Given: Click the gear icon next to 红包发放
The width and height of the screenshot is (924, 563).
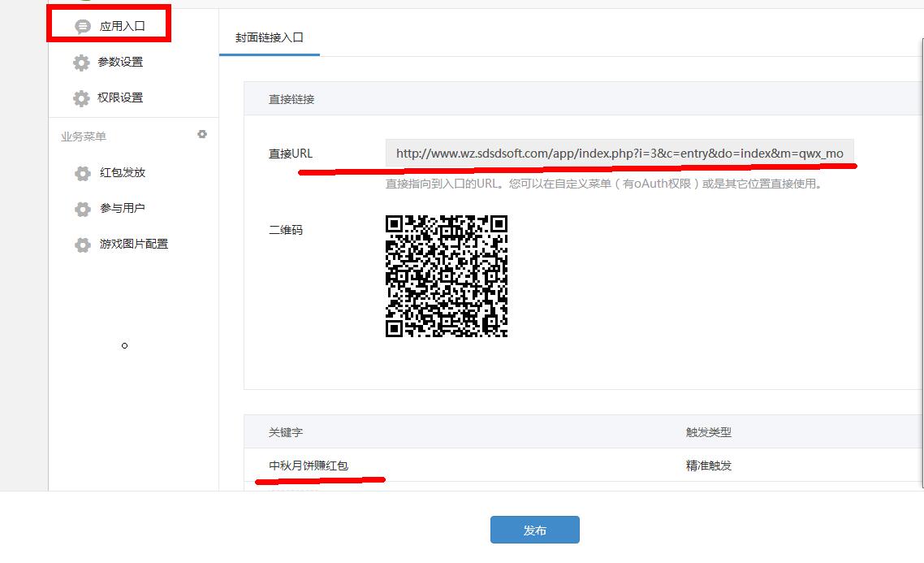Looking at the screenshot, I should [83, 173].
